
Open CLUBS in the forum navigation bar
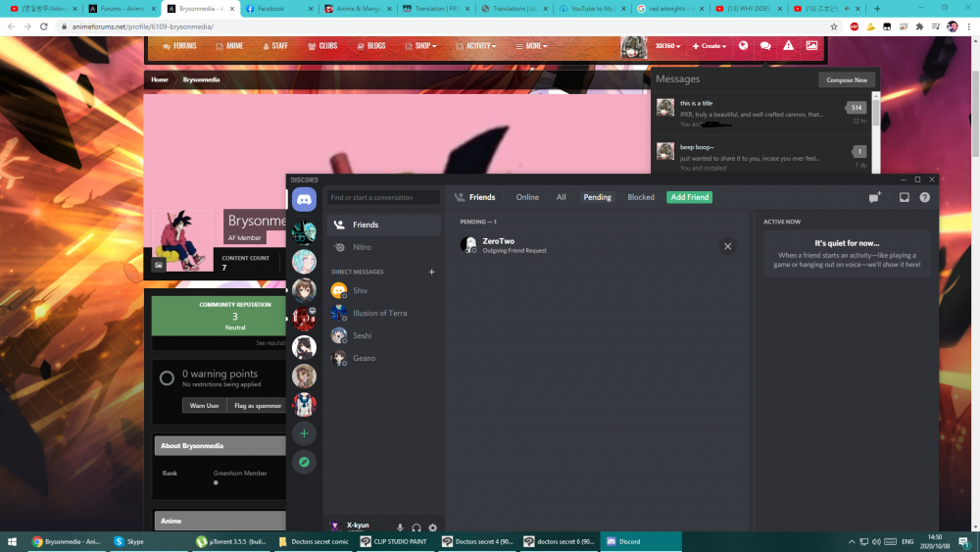click(322, 46)
